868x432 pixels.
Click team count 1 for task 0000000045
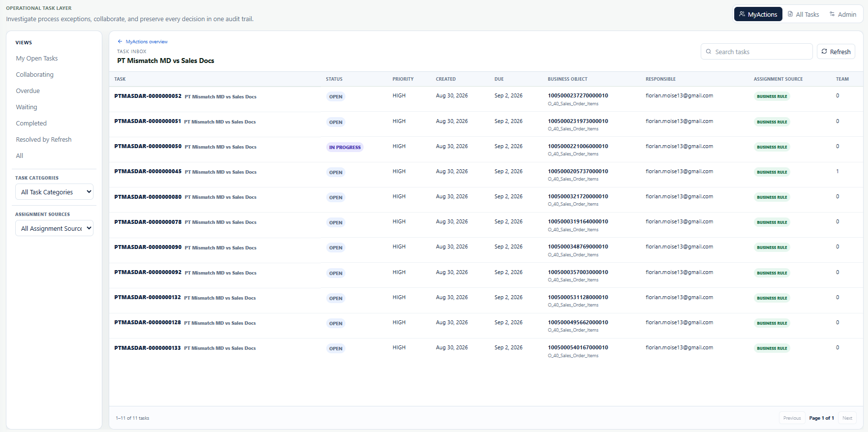(837, 171)
